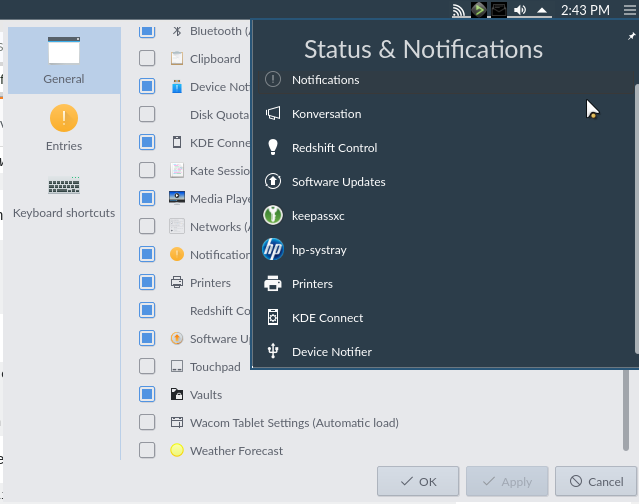Screen dimensions: 639x504
Task: Click Device Notifier text in popup
Action: [332, 352]
